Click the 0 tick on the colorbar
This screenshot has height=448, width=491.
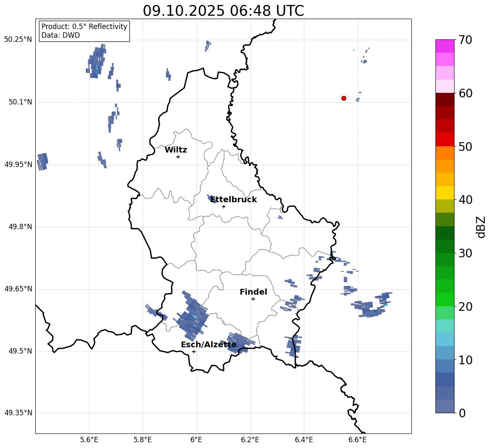click(462, 413)
